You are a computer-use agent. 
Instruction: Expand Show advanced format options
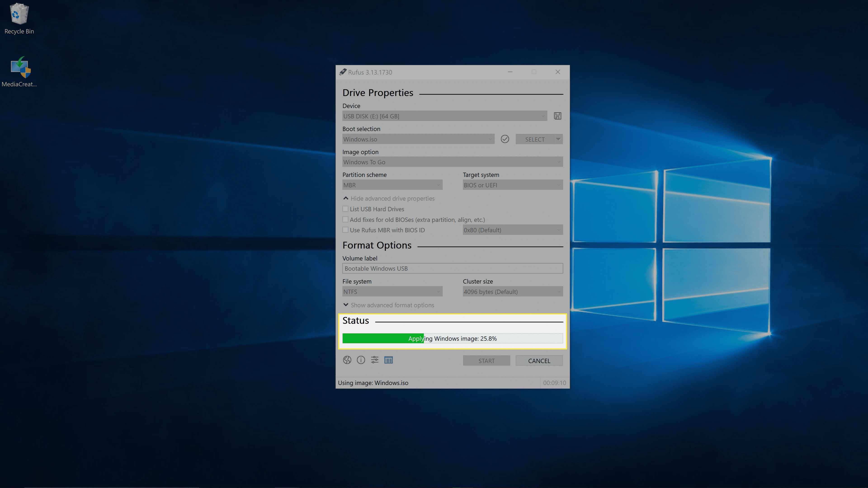pos(389,305)
